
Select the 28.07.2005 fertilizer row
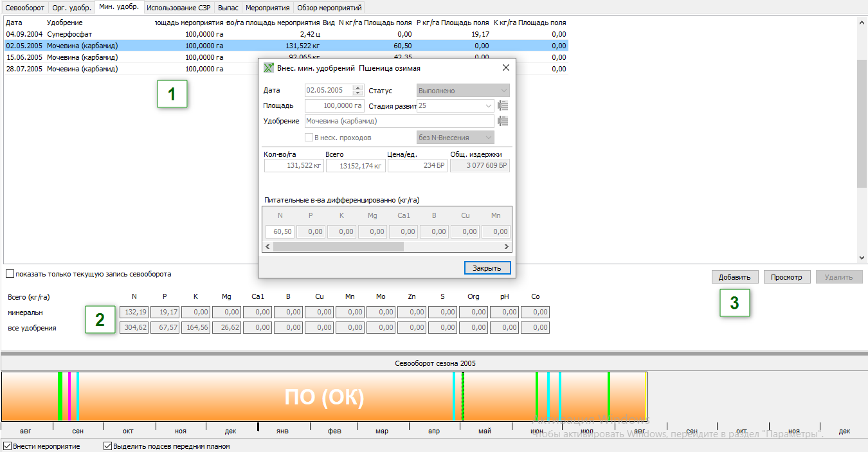coord(286,69)
